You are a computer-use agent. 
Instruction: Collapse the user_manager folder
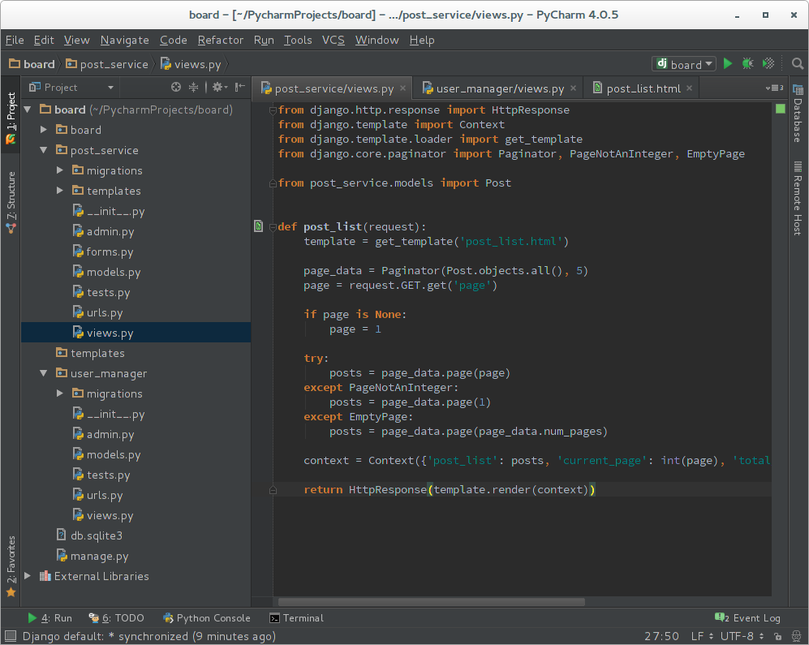tap(44, 373)
